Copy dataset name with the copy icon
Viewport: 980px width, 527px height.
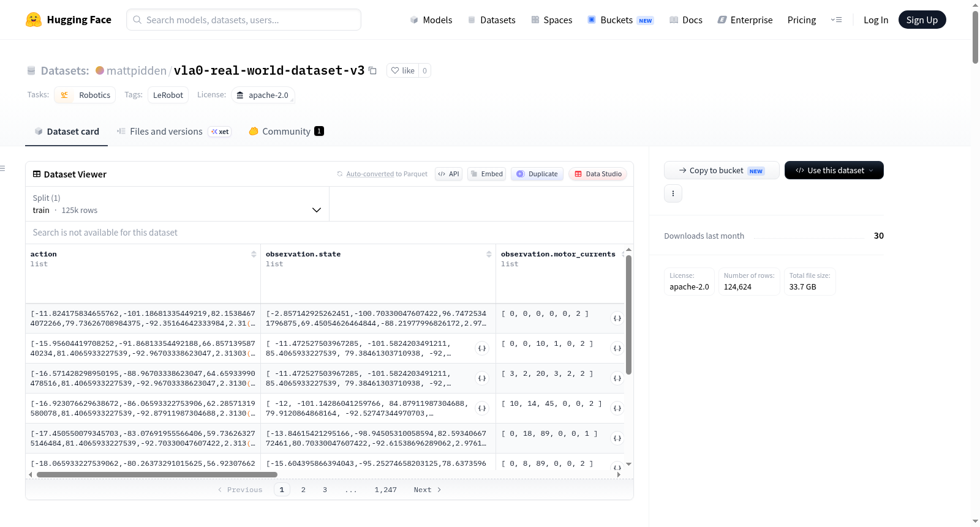pyautogui.click(x=372, y=70)
